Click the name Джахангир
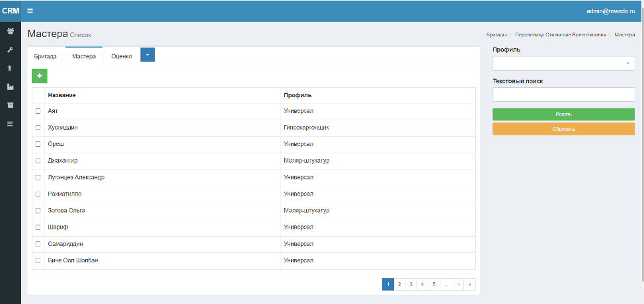The width and height of the screenshot is (644, 304). 62,161
